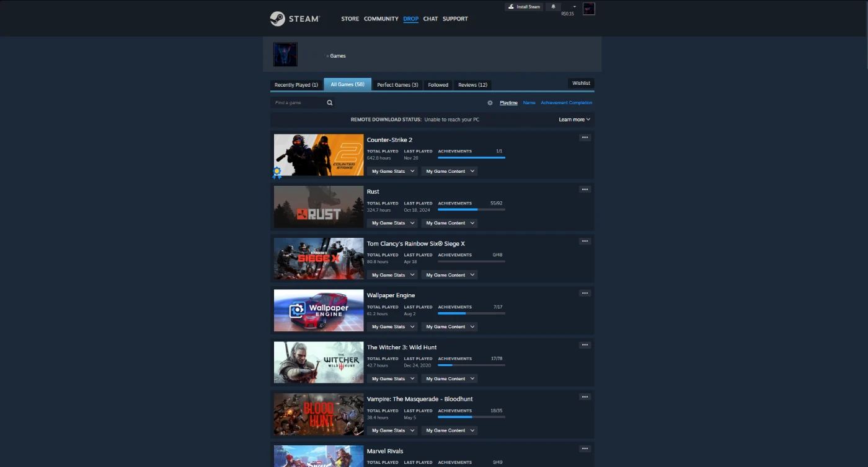Click the user avatar in top bar
This screenshot has width=868, height=467.
click(x=588, y=9)
